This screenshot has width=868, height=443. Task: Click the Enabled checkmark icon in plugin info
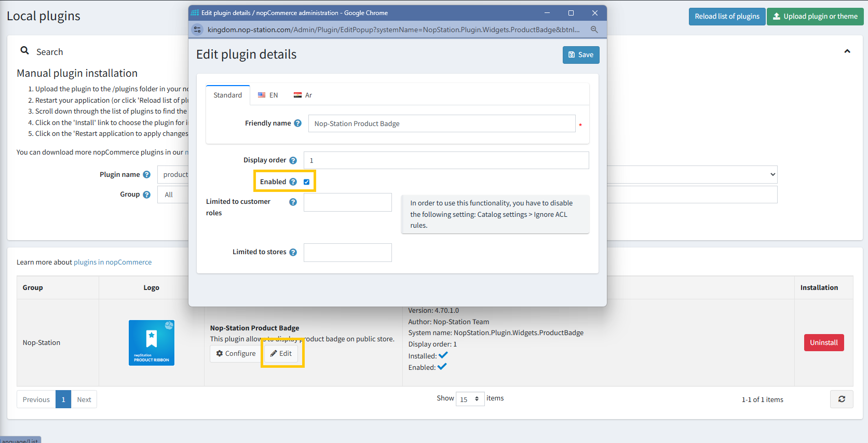[x=442, y=367]
